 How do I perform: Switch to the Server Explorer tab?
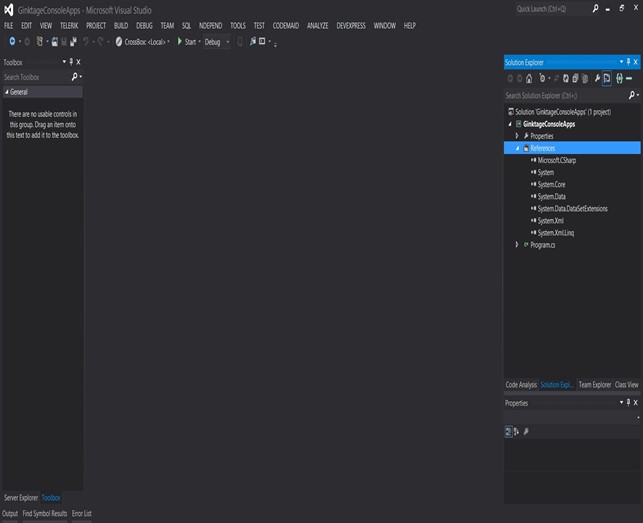(21, 498)
